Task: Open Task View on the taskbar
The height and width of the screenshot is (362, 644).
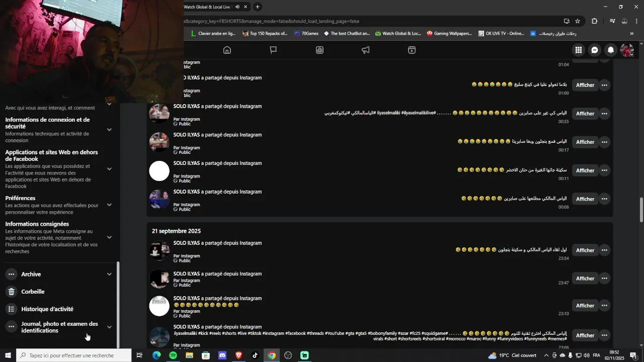Action: point(139,355)
